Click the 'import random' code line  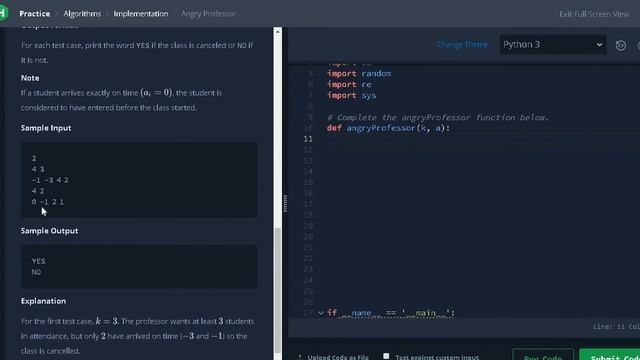pyautogui.click(x=359, y=73)
